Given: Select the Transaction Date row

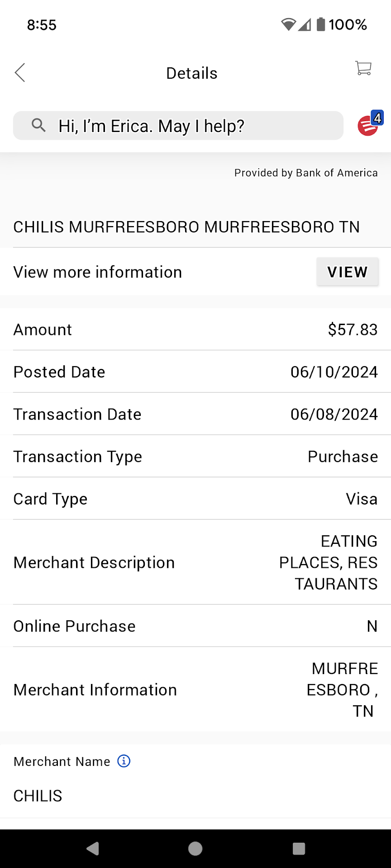Looking at the screenshot, I should (x=195, y=414).
